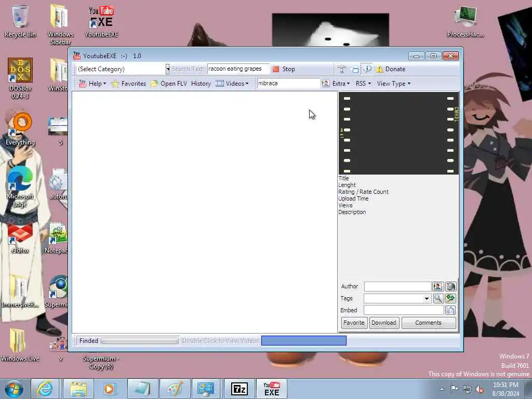Click the magnifier icon next to Tags

pyautogui.click(x=438, y=299)
